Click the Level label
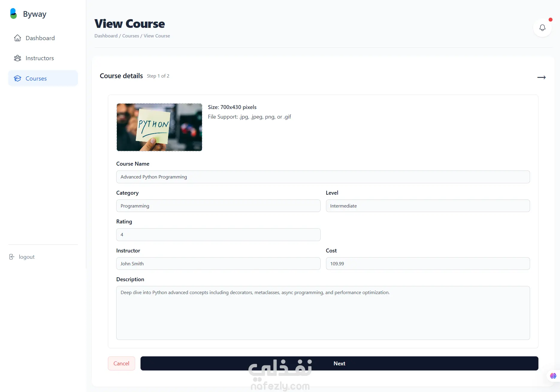This screenshot has width=560, height=392. [x=332, y=193]
